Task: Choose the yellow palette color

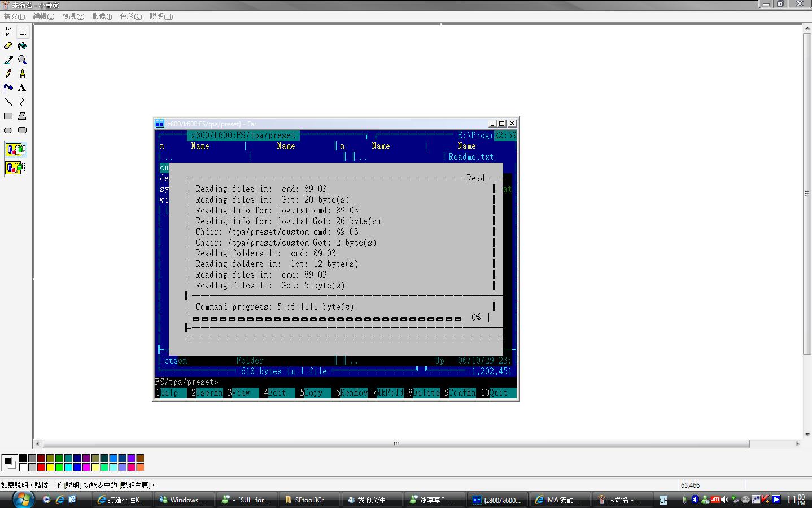Action: pos(50,467)
